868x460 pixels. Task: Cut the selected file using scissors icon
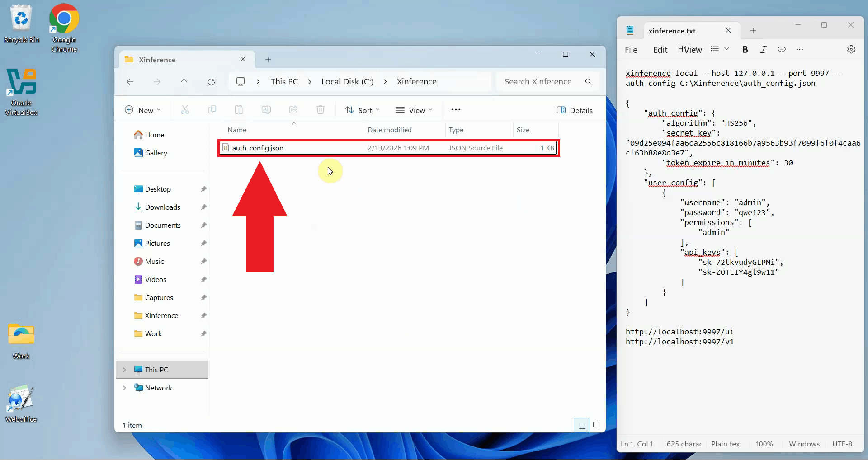pyautogui.click(x=184, y=109)
